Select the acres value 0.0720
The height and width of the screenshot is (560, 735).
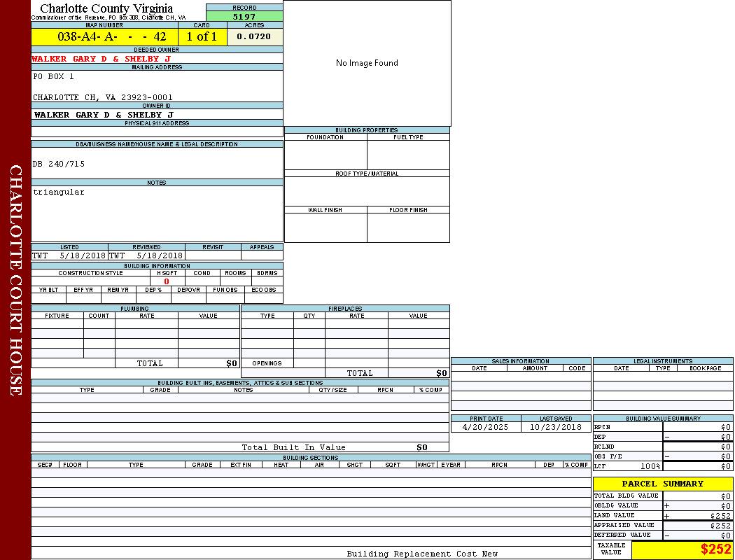pos(254,37)
